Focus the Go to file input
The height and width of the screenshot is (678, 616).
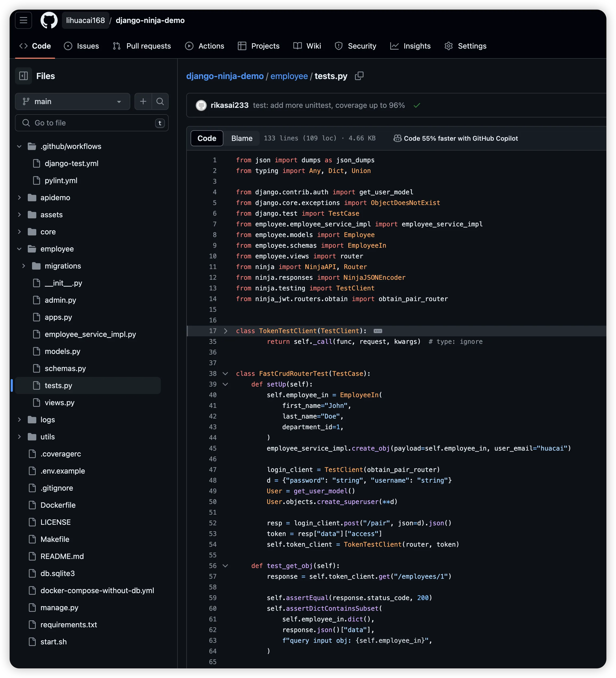click(x=92, y=123)
